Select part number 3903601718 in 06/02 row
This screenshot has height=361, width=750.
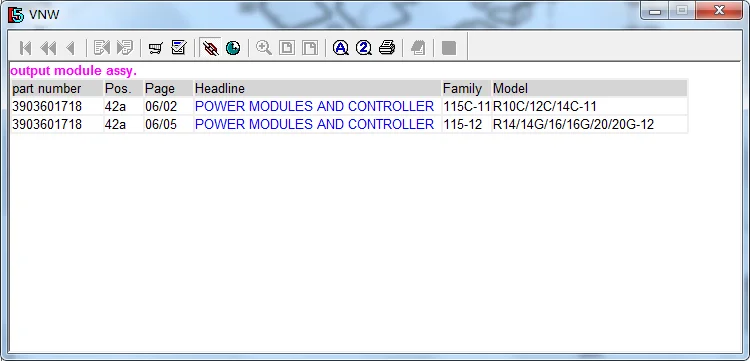tap(47, 106)
